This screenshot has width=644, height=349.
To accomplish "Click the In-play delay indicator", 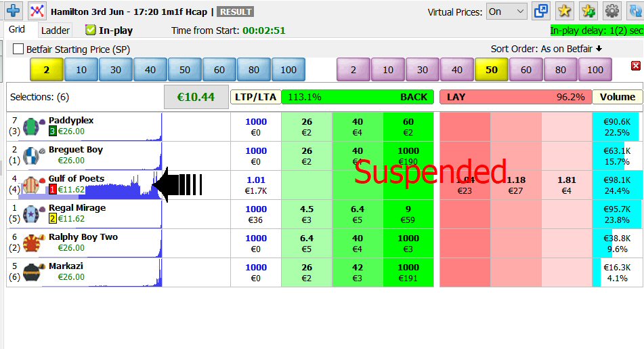I will pos(597,30).
